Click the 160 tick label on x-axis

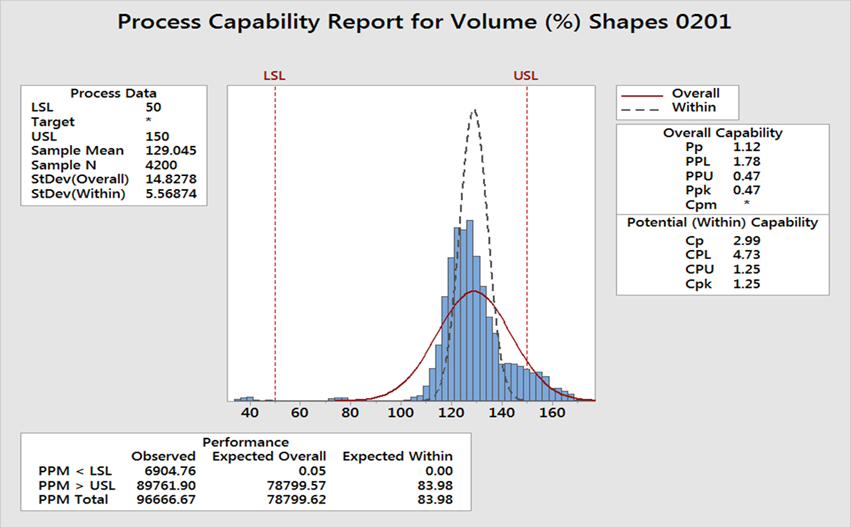pyautogui.click(x=552, y=411)
